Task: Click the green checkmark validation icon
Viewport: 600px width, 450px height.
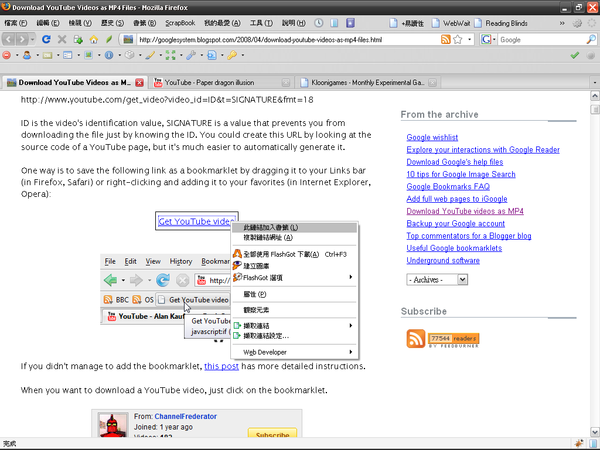Action: (574, 55)
